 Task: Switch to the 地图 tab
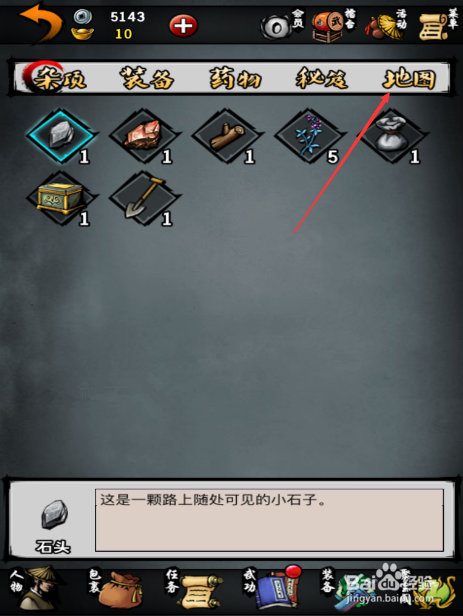(409, 78)
